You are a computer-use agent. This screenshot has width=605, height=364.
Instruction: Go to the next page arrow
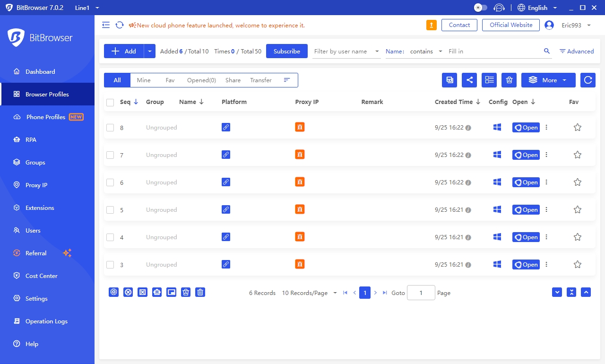pyautogui.click(x=375, y=293)
